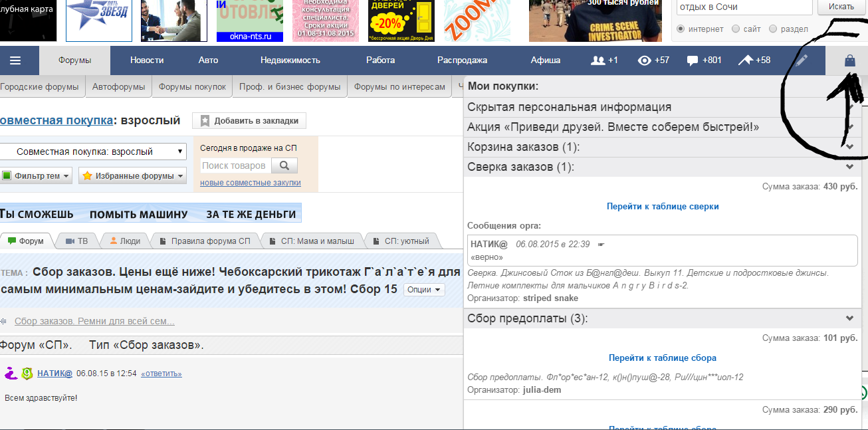
Task: Expand the 'Избранные форумы' dropdown
Action: 132,176
